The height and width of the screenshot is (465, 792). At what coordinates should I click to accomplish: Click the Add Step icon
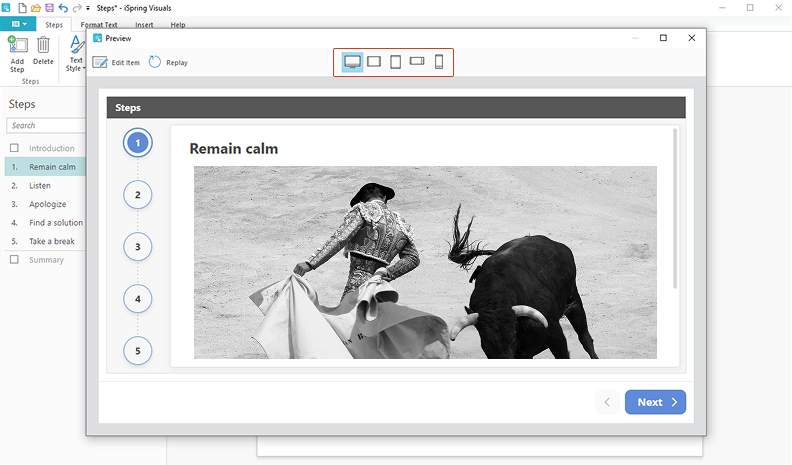[x=17, y=44]
